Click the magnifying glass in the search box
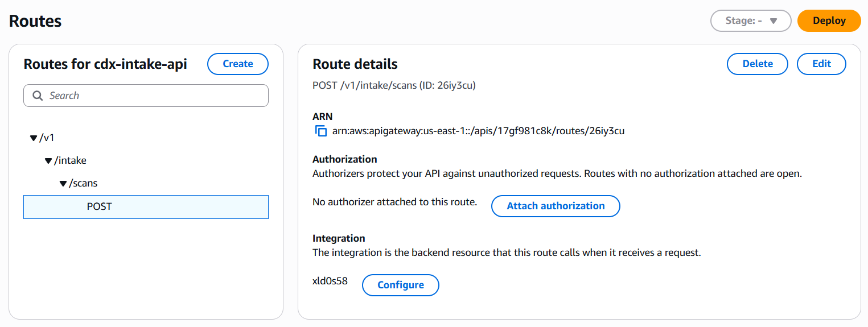 (38, 96)
